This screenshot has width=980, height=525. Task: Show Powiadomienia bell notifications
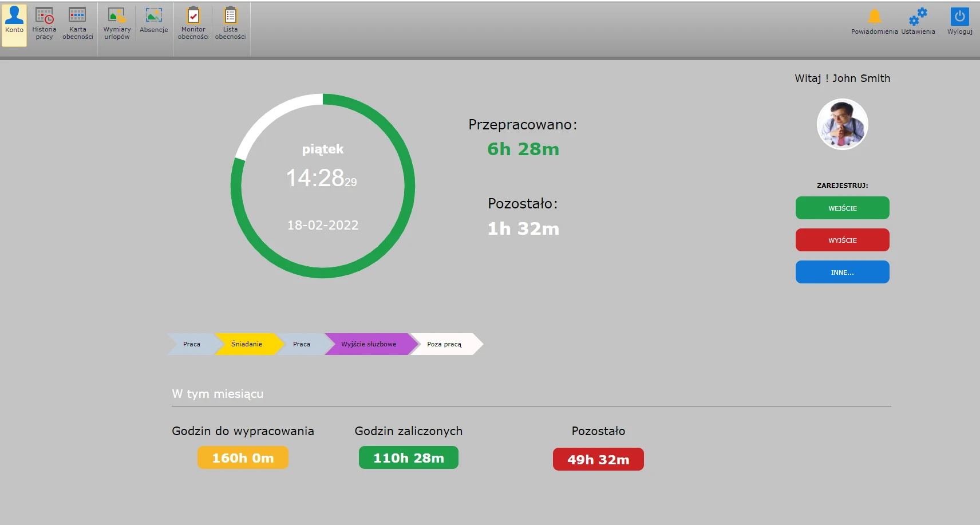pos(874,17)
